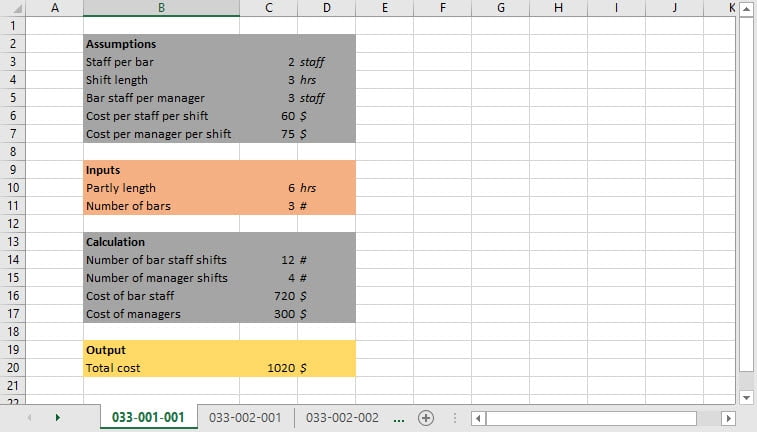Select the orange Inputs header cell
Screen dimensions: 757x432
tap(161, 170)
